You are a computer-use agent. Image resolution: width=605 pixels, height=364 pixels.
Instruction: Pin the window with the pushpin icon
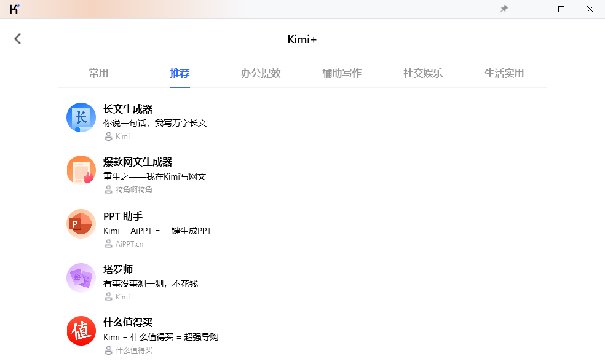coord(504,9)
